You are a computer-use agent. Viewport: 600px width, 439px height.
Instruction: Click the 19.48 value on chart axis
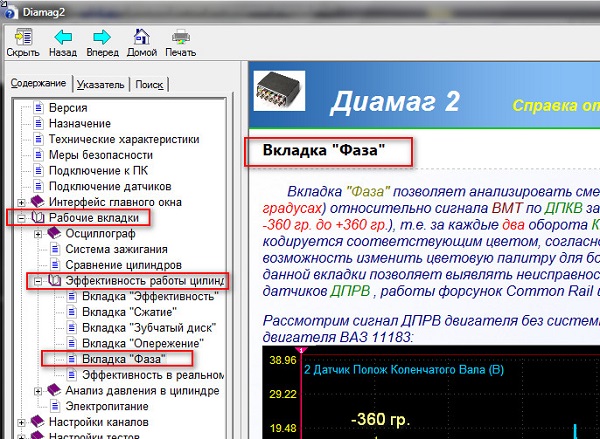point(283,428)
